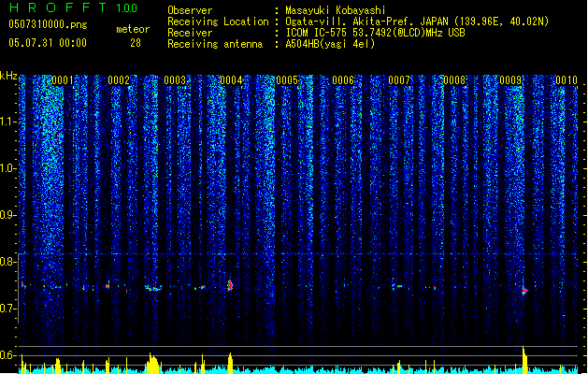Click the wide yellow power peak below 0003

pos(152,364)
